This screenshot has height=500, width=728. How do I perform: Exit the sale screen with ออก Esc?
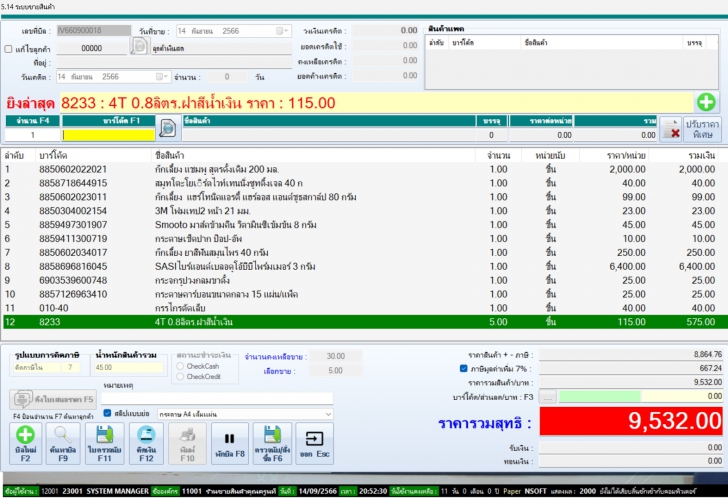314,443
